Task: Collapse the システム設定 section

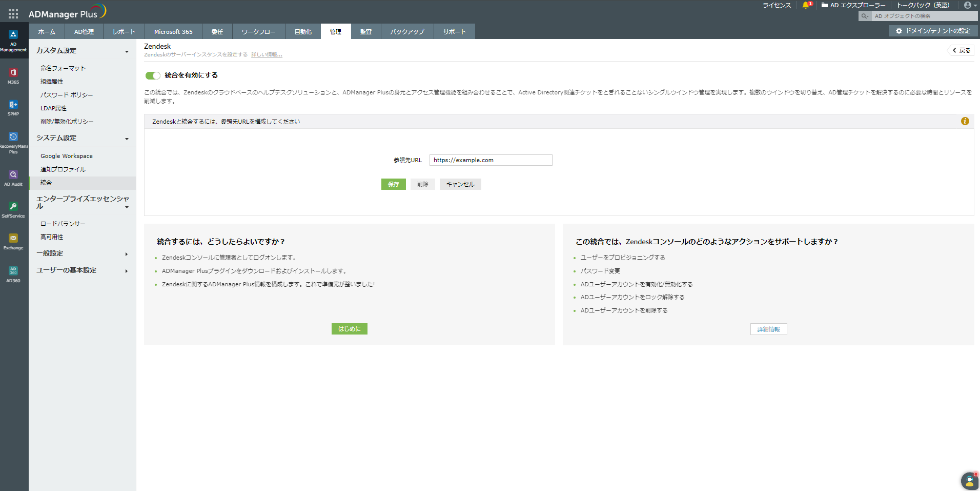Action: click(x=127, y=139)
